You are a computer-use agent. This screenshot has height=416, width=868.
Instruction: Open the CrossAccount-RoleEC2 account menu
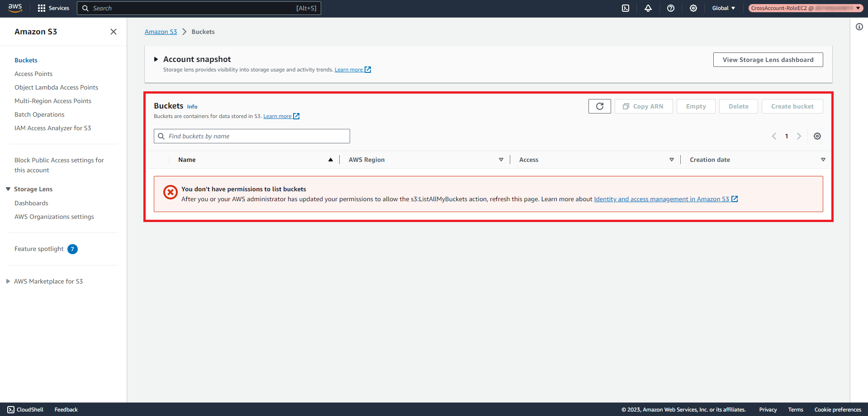click(x=806, y=8)
